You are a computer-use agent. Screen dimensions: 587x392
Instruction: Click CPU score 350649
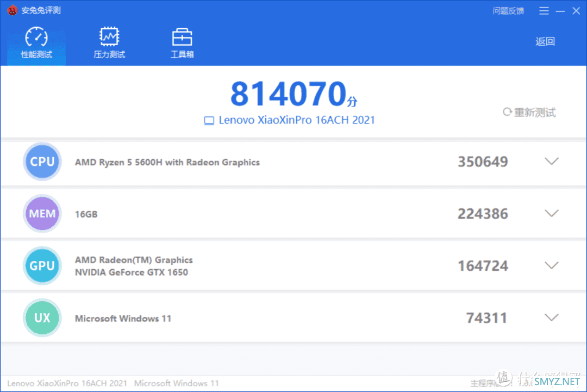483,161
